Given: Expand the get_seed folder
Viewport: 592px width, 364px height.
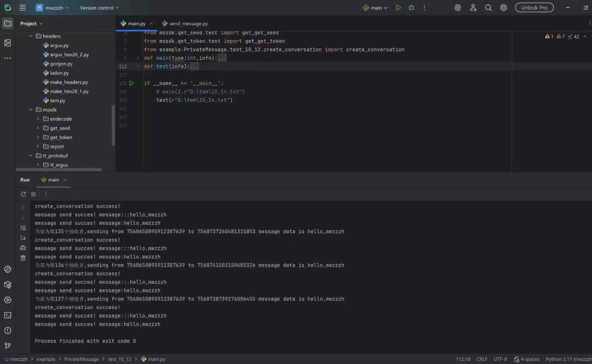Looking at the screenshot, I should click(x=38, y=128).
